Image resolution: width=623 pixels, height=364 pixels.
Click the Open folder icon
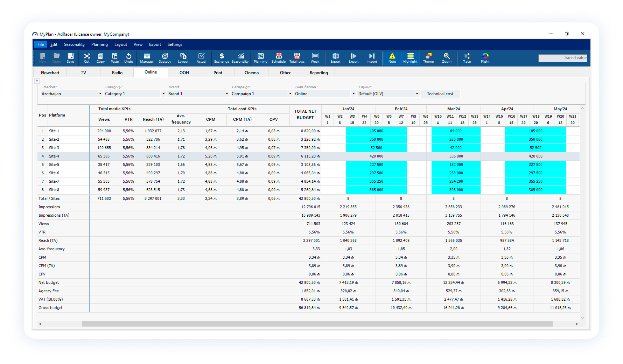56,58
